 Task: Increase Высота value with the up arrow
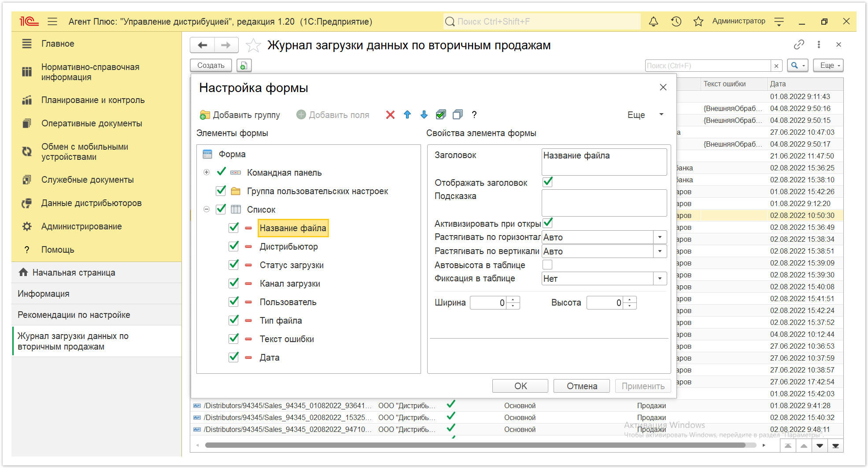(x=630, y=300)
